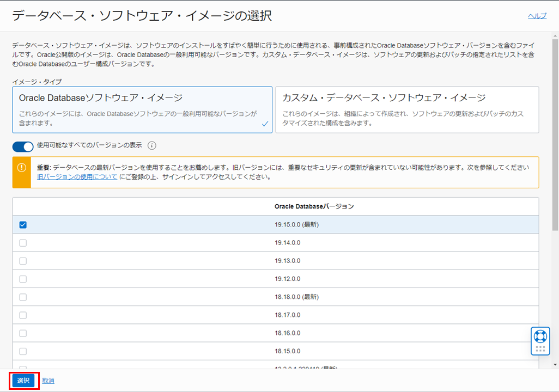Click the orange warning exclamation icon
The image size is (559, 392).
[22, 168]
